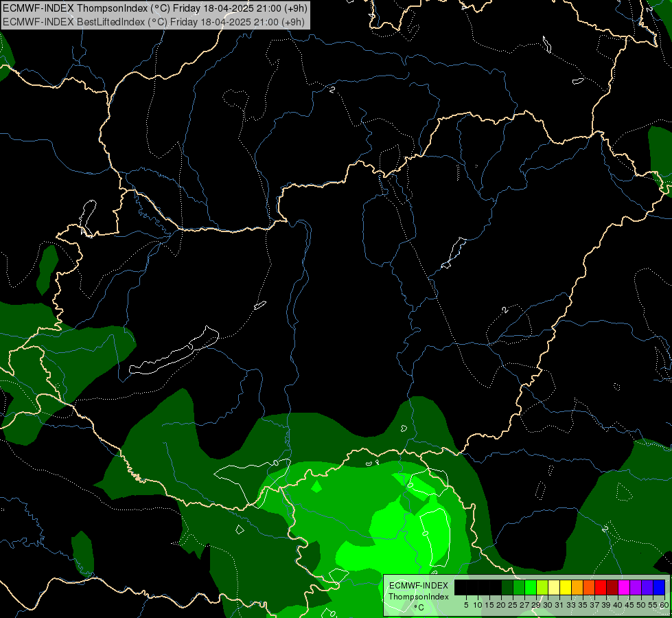Click the '°C' unit label in legend
The image size is (672, 618).
coord(419,608)
